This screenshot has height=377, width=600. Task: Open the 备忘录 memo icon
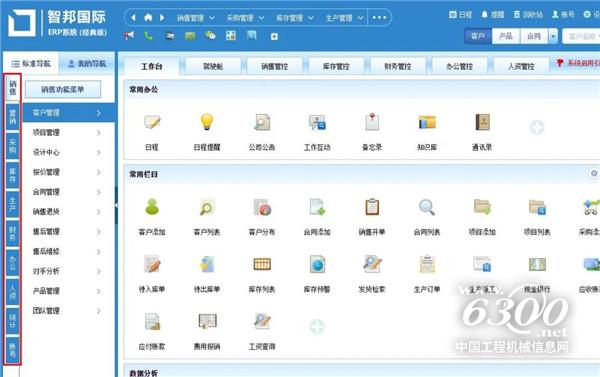coord(372,122)
